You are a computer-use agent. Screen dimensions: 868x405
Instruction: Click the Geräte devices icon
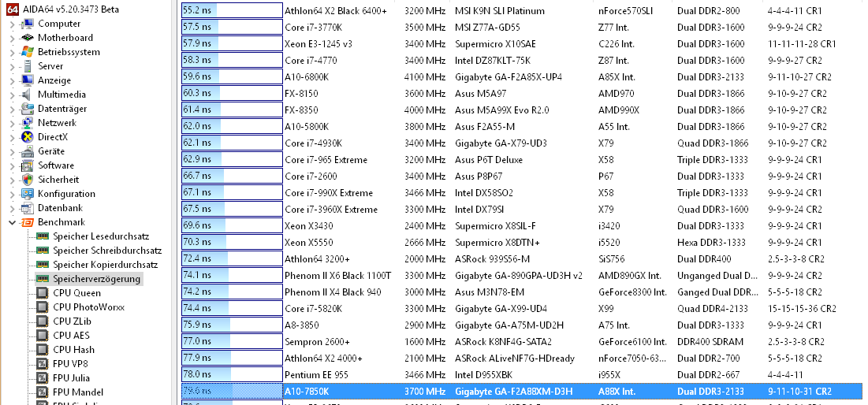pos(27,151)
